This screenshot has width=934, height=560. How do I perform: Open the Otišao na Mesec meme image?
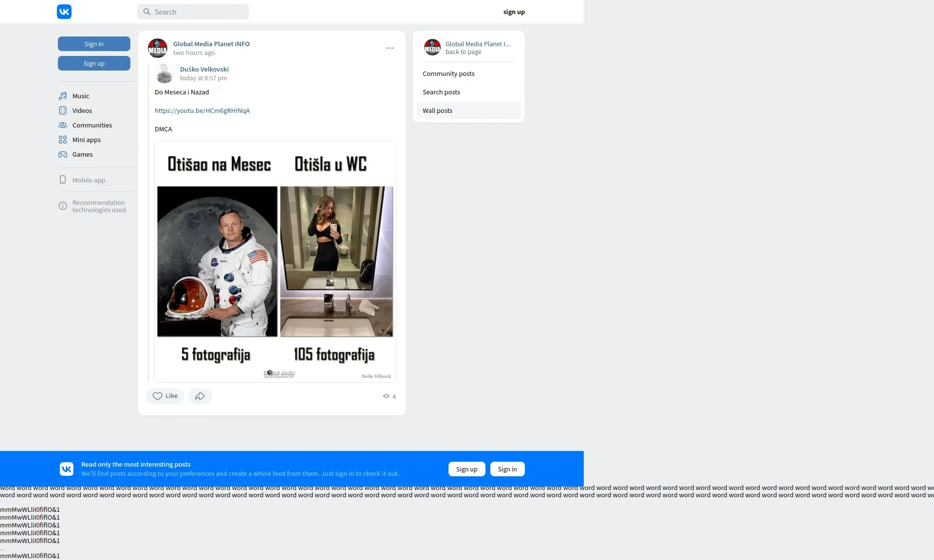pos(275,262)
